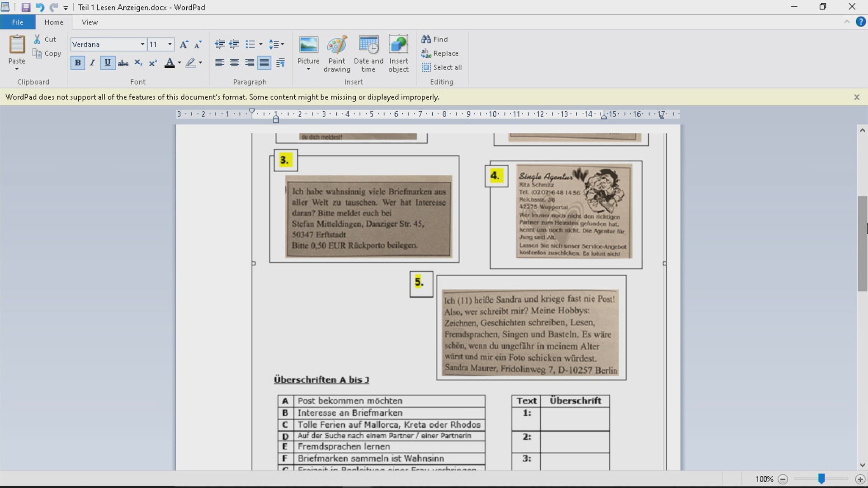Open the File menu

pos(18,22)
